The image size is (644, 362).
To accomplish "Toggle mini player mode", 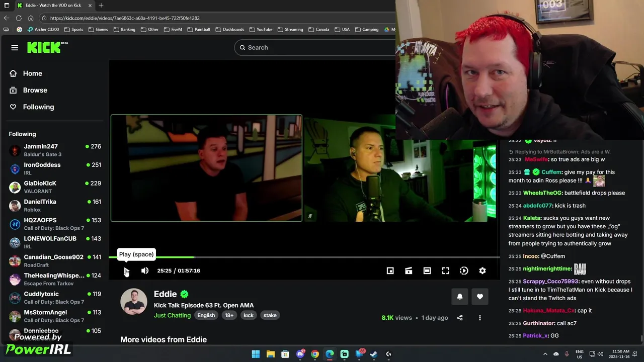I will point(390,270).
